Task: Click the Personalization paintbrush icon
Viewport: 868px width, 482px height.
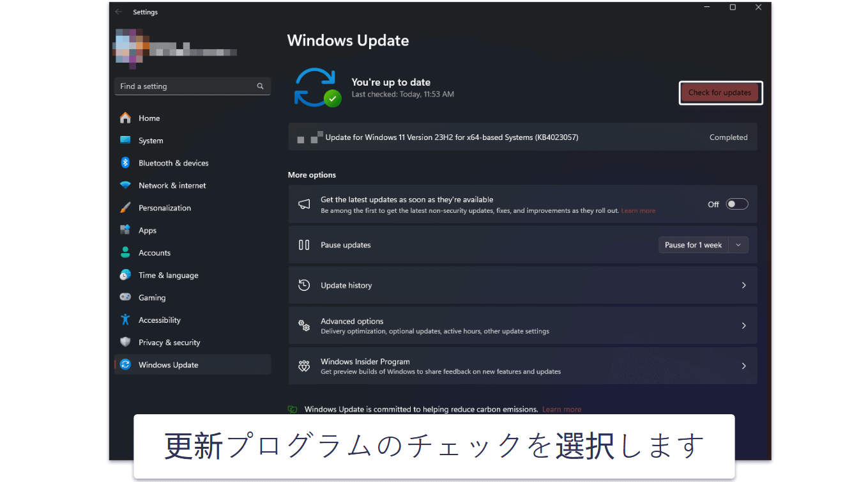Action: pyautogui.click(x=125, y=208)
